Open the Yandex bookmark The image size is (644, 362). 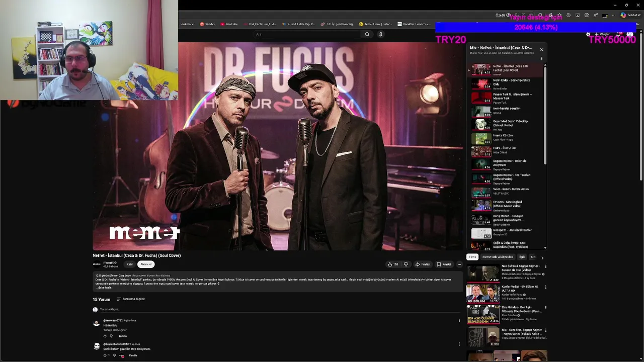(x=207, y=24)
